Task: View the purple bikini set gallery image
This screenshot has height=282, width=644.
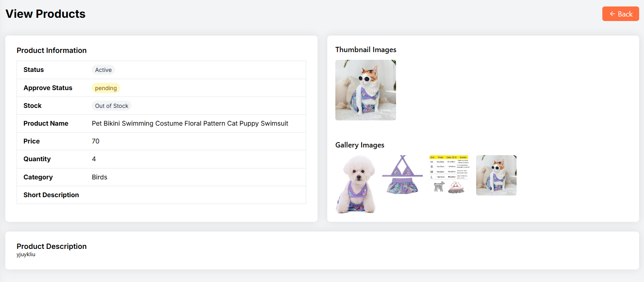Action: [402, 175]
